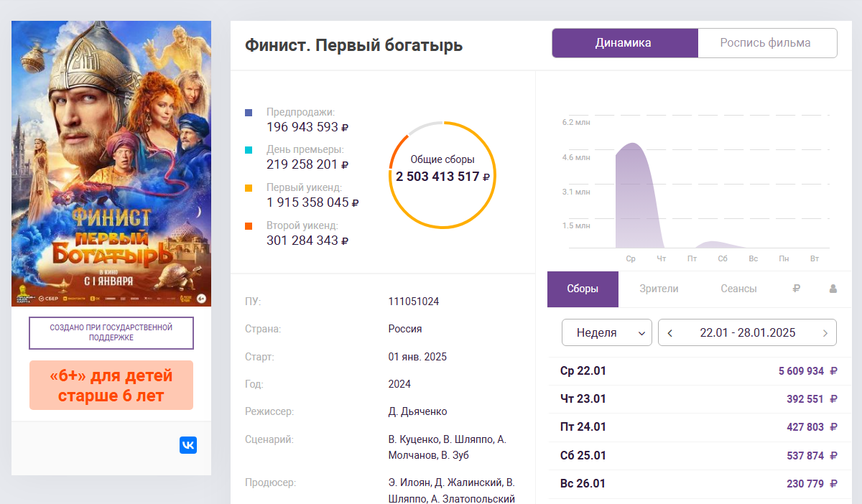Image resolution: width=862 pixels, height=504 pixels.
Task: Click the value 427 803 ₽
Action: click(x=812, y=427)
